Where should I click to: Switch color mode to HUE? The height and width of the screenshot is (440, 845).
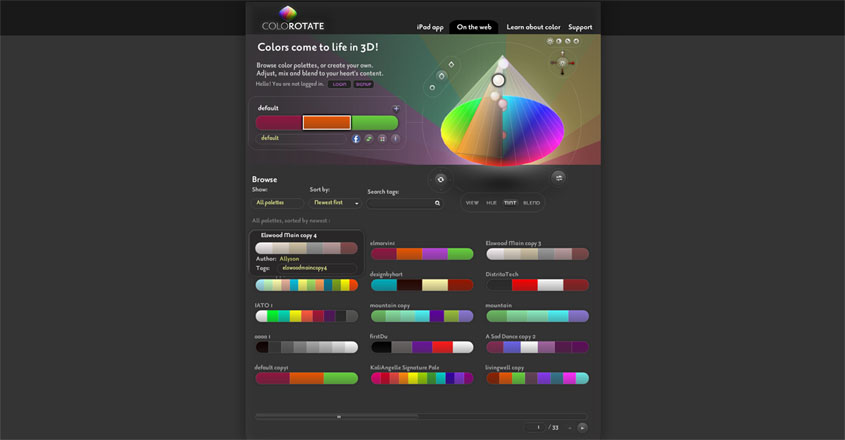point(491,203)
